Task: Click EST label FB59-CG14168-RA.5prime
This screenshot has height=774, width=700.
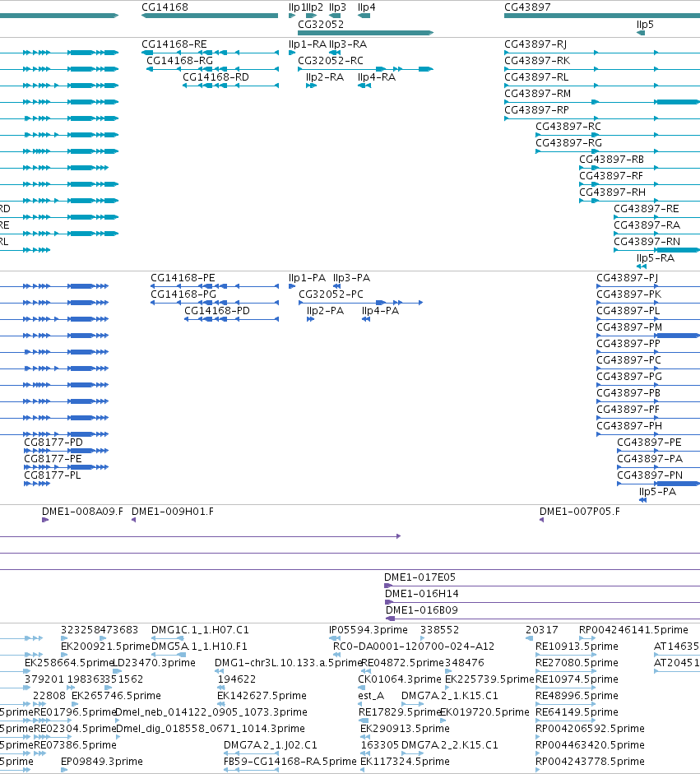Action: 290,761
